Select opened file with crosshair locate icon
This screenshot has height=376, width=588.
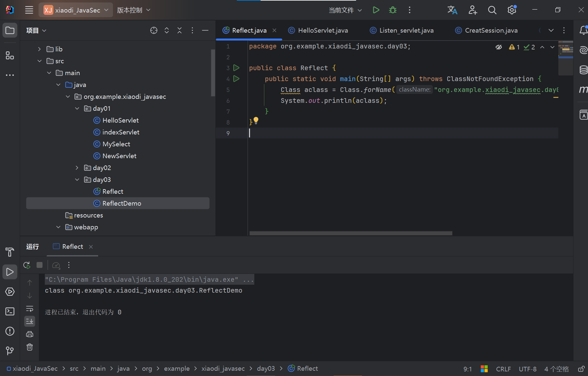[x=154, y=30]
